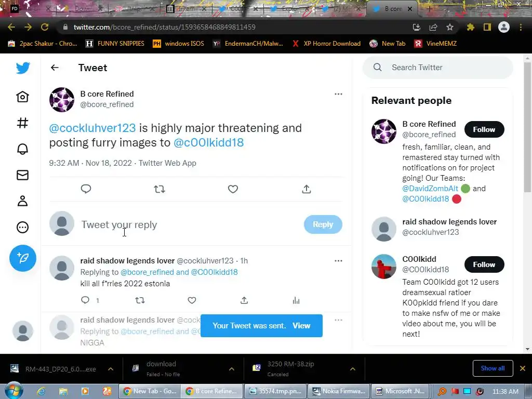
Task: Open Chrome profile avatar icon
Action: tap(504, 27)
